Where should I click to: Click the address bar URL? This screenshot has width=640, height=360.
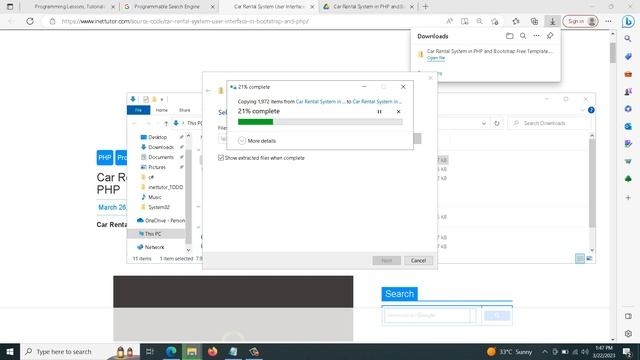pyautogui.click(x=185, y=21)
